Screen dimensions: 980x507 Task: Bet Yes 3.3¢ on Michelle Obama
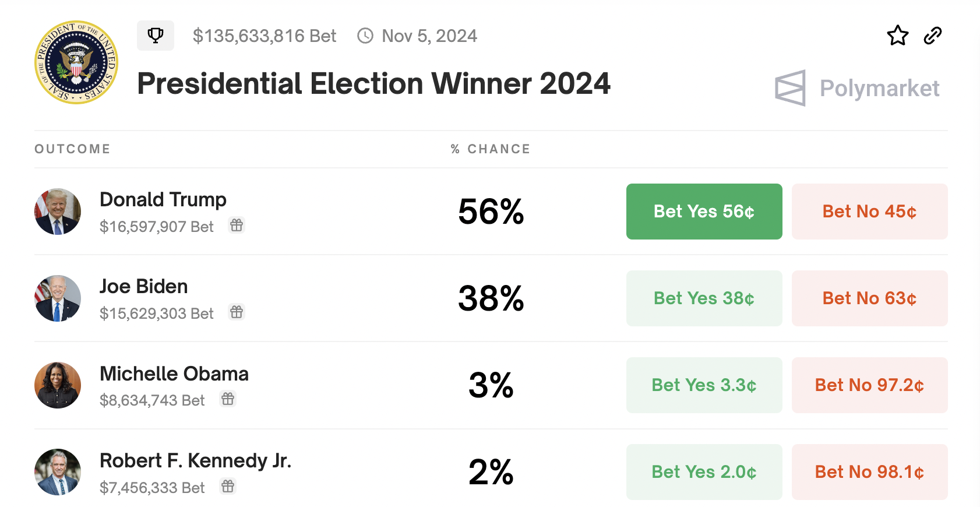tap(704, 385)
